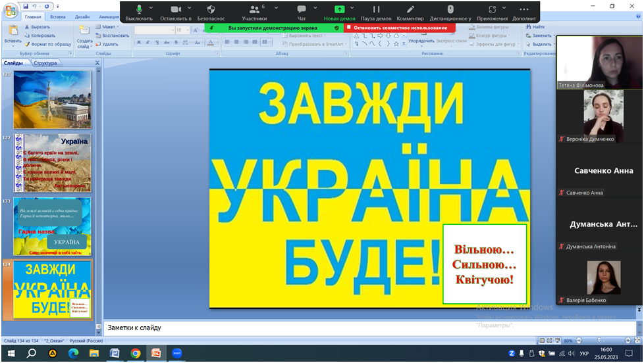The image size is (644, 363).
Task: Toggle italic text formatting in ribbon
Action: pos(148,43)
